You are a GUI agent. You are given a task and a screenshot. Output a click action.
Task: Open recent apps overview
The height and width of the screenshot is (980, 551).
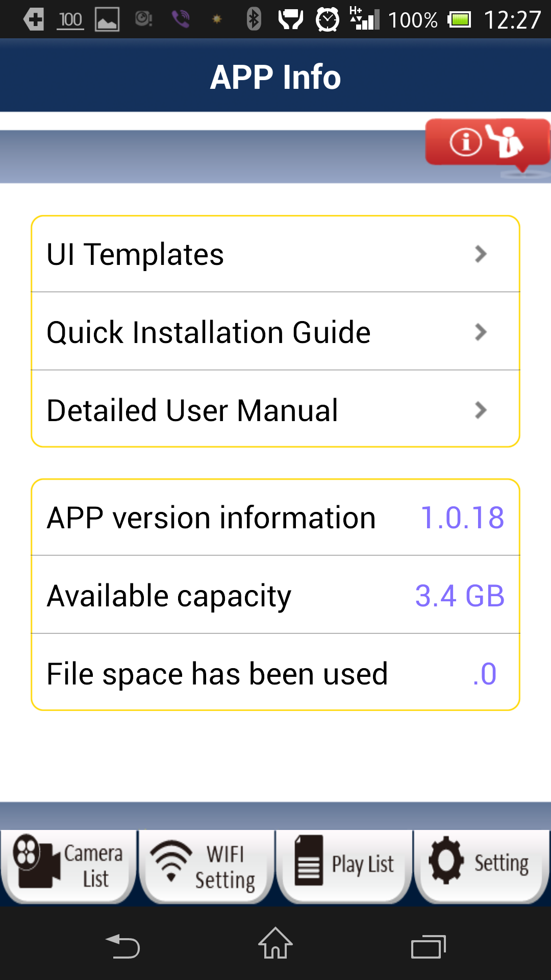point(428,947)
